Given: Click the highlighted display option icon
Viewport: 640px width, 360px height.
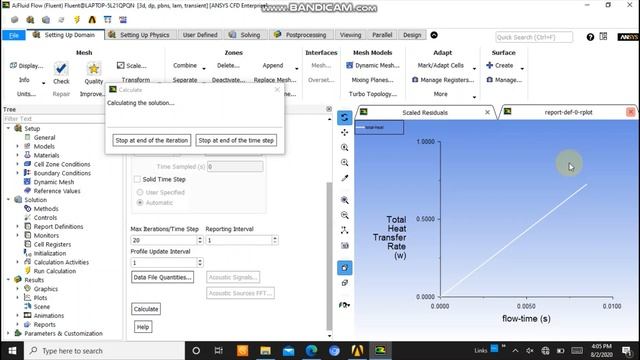Looking at the screenshot, I should point(344,268).
